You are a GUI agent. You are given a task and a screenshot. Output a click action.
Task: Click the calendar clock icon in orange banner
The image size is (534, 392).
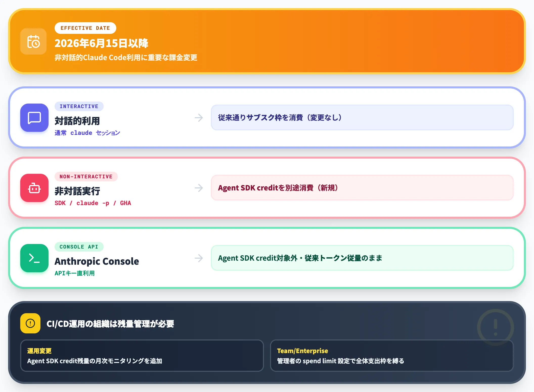click(33, 41)
